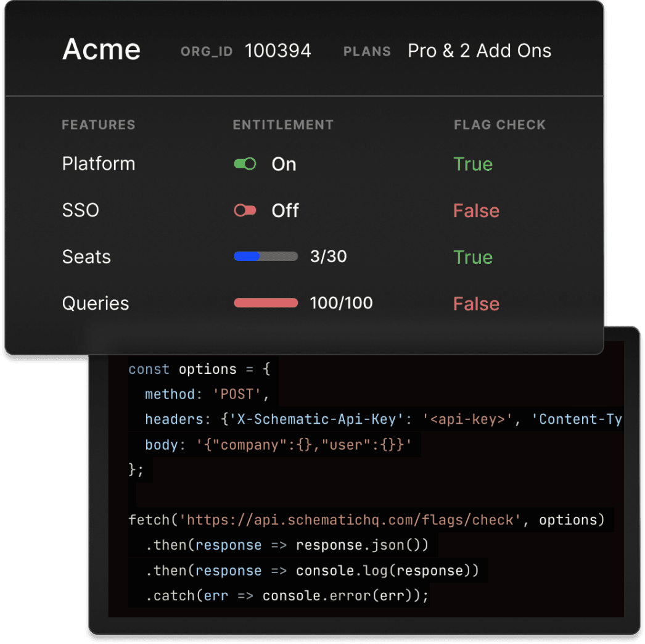
Task: Click the 3/30 seats count
Action: point(328,257)
